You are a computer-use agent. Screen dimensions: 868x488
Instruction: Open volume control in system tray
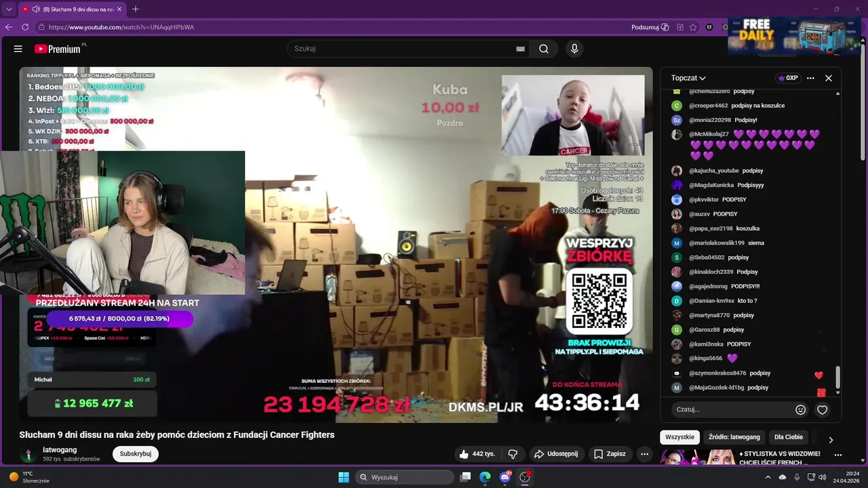click(823, 477)
